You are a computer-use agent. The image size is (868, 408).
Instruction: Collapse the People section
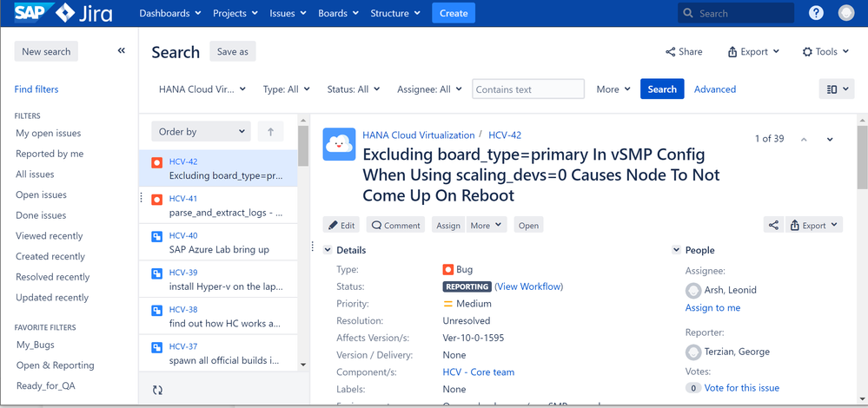point(677,250)
